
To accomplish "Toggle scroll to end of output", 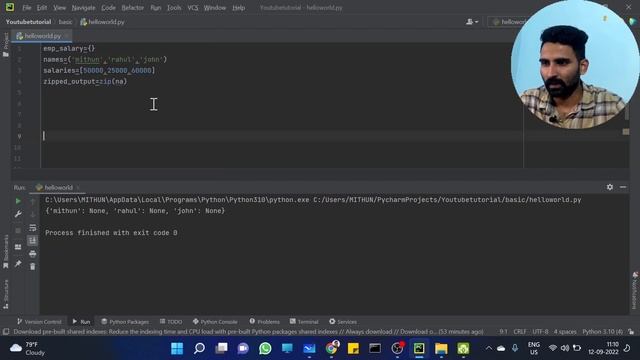I will click(x=33, y=240).
